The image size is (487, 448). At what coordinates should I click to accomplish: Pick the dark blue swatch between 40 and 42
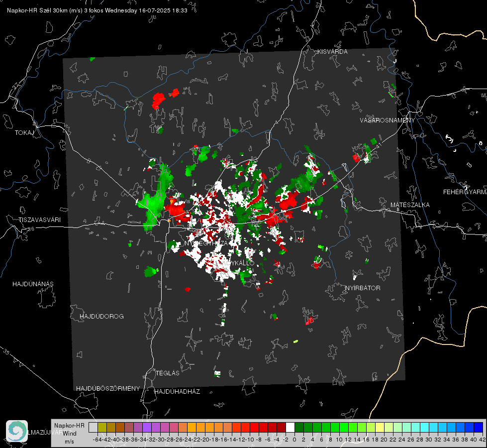478,427
